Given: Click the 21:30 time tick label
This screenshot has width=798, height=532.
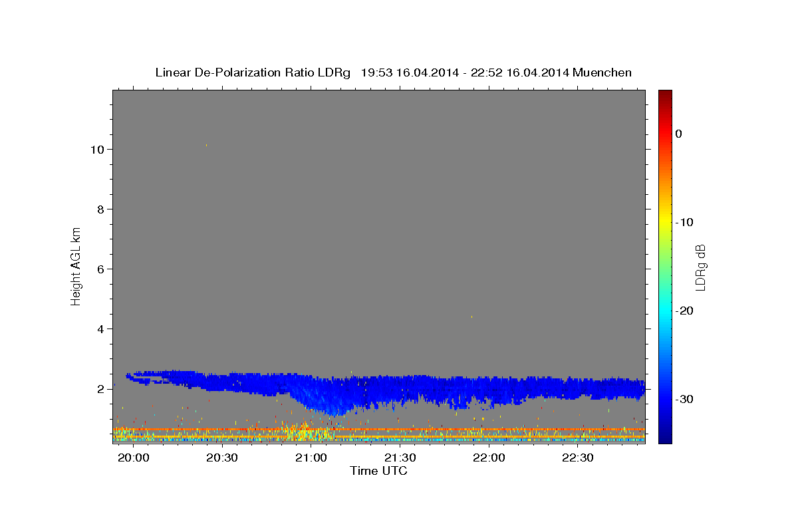Looking at the screenshot, I should (401, 458).
